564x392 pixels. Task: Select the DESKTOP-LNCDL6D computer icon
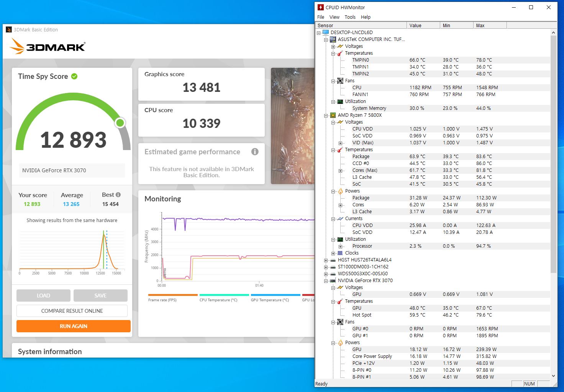click(326, 33)
